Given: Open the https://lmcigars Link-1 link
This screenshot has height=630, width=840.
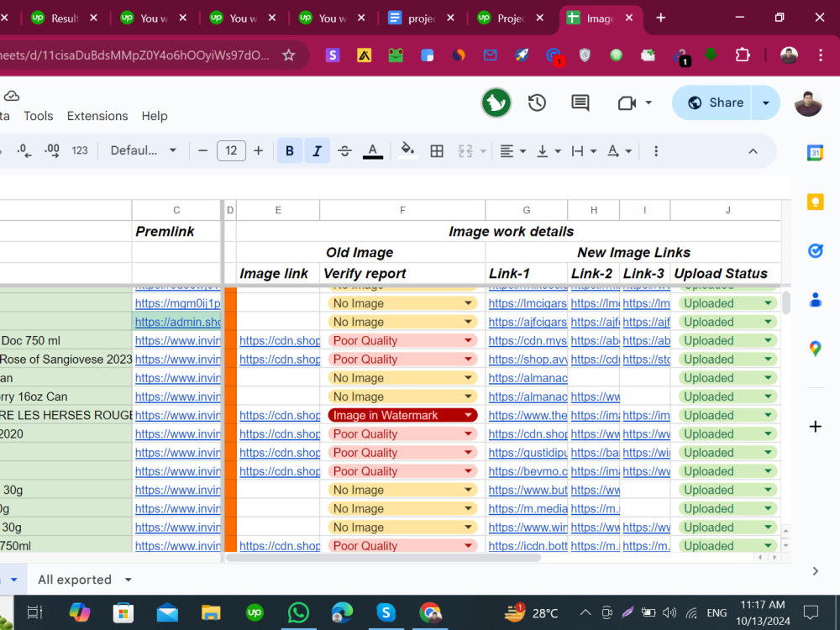Looking at the screenshot, I should (528, 303).
